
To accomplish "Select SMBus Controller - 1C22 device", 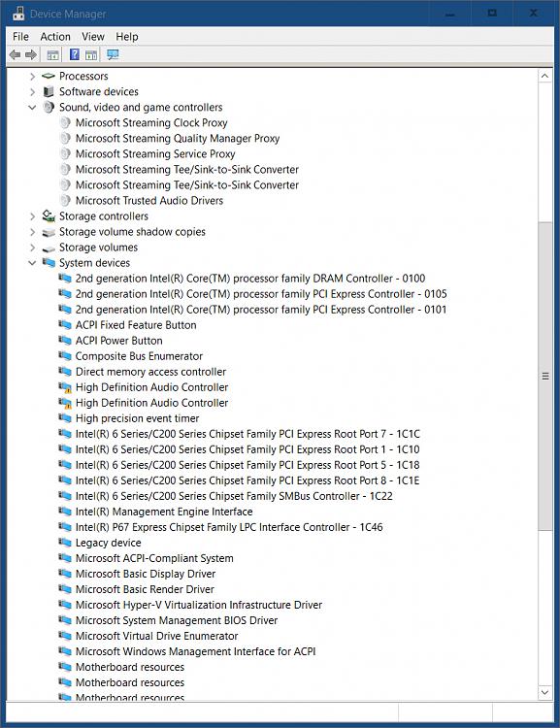I will [x=234, y=496].
